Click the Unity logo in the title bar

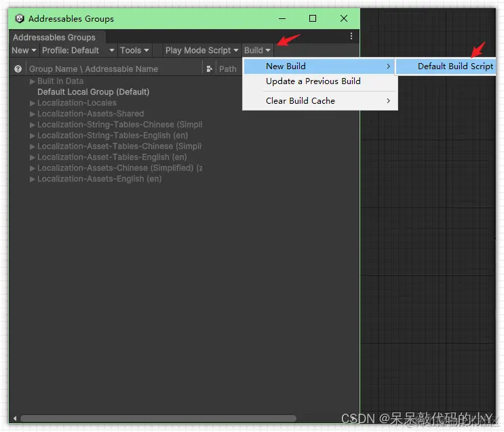pyautogui.click(x=20, y=18)
